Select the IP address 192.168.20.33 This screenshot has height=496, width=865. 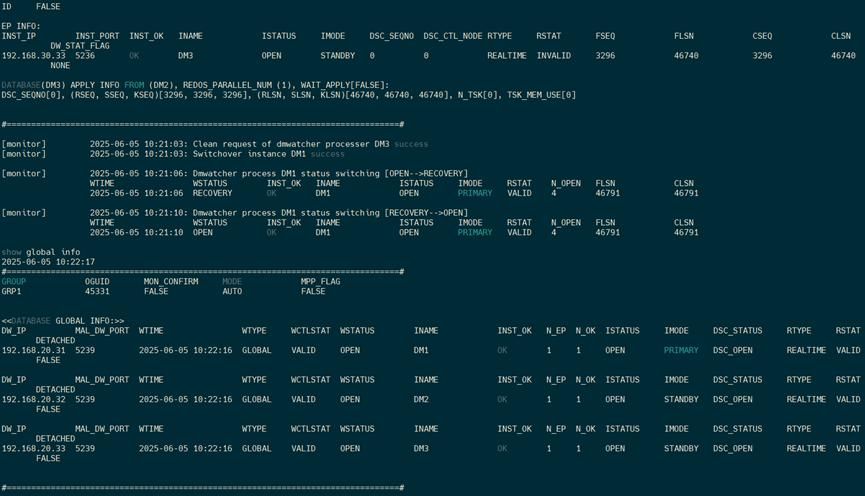pos(33,449)
